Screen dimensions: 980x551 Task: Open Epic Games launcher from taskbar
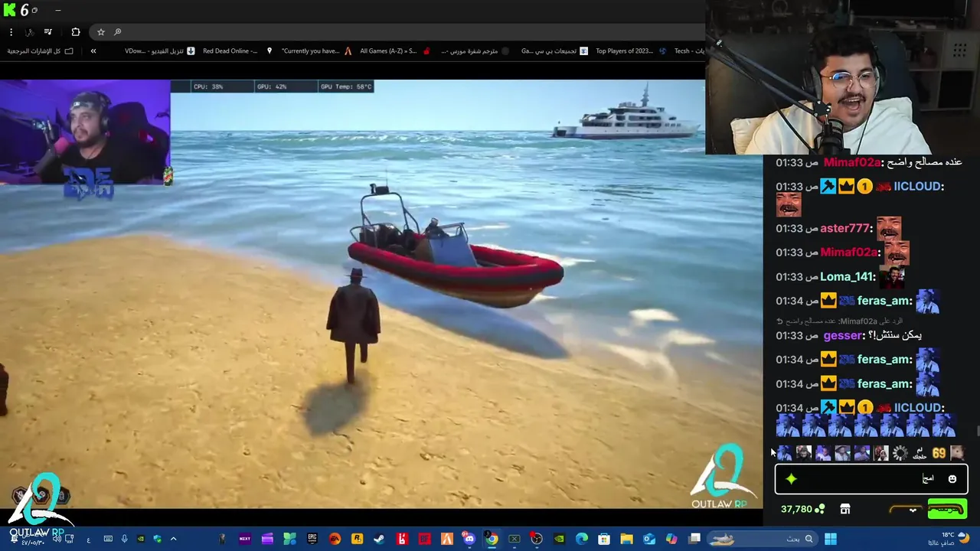pos(312,539)
